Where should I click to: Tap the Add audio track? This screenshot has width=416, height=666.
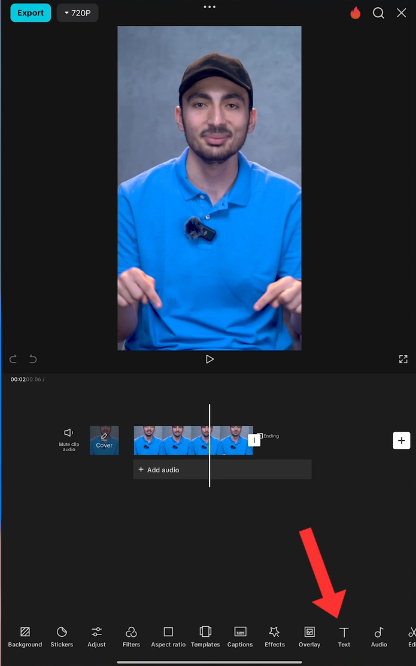tap(222, 470)
